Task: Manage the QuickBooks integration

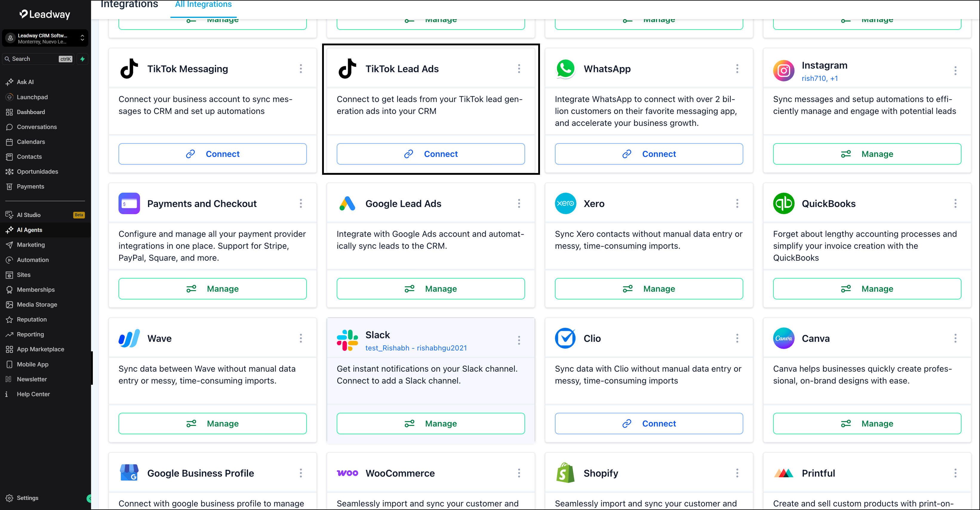Action: [x=867, y=289]
